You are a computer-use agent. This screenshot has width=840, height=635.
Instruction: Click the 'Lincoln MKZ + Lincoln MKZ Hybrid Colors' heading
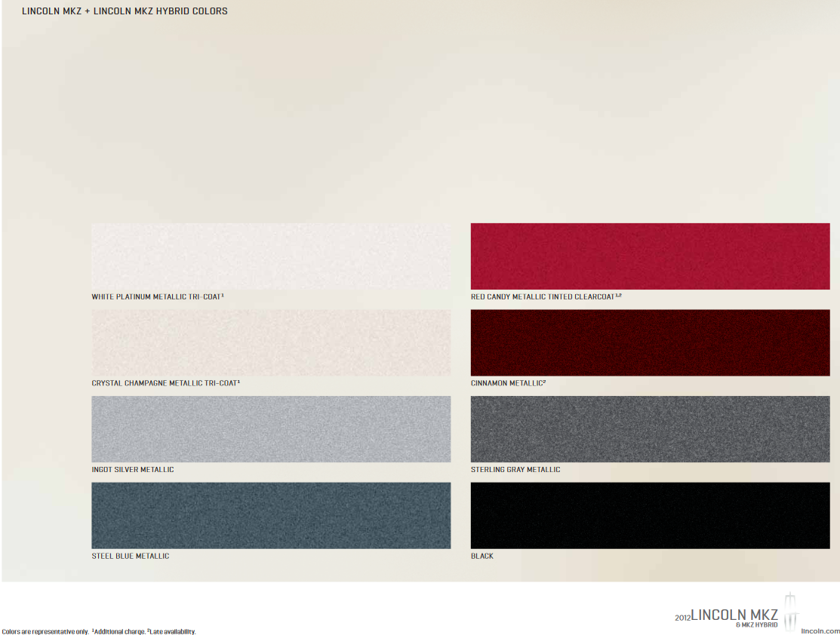point(125,11)
